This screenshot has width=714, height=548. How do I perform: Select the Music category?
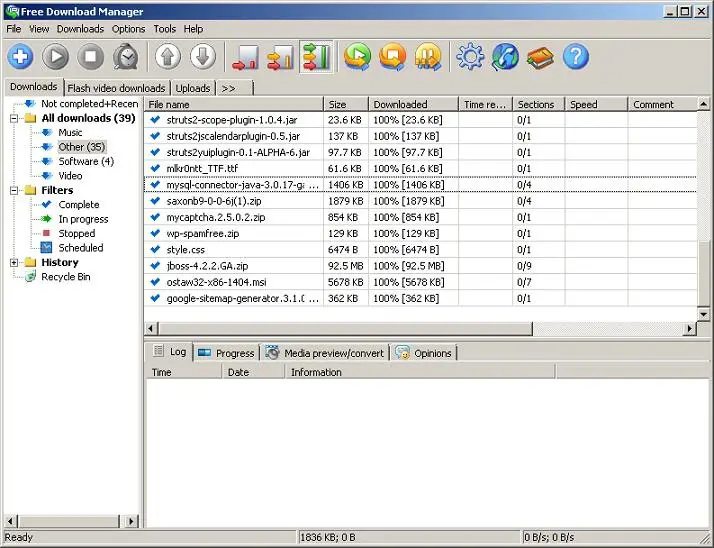coord(70,133)
